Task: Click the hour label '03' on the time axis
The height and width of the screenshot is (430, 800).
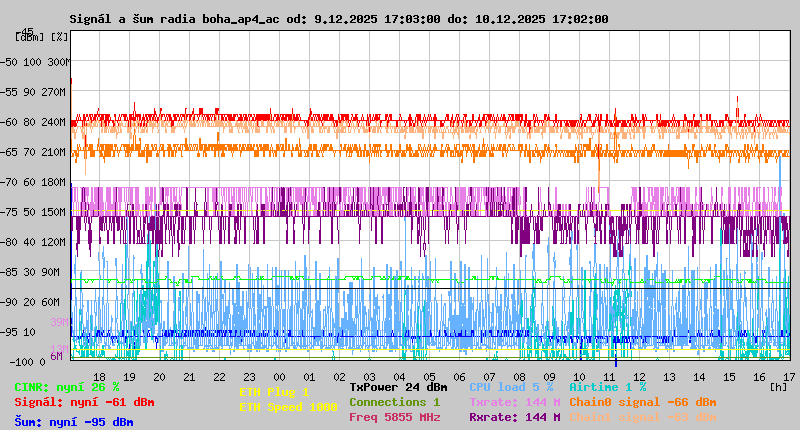Action: pyautogui.click(x=369, y=377)
